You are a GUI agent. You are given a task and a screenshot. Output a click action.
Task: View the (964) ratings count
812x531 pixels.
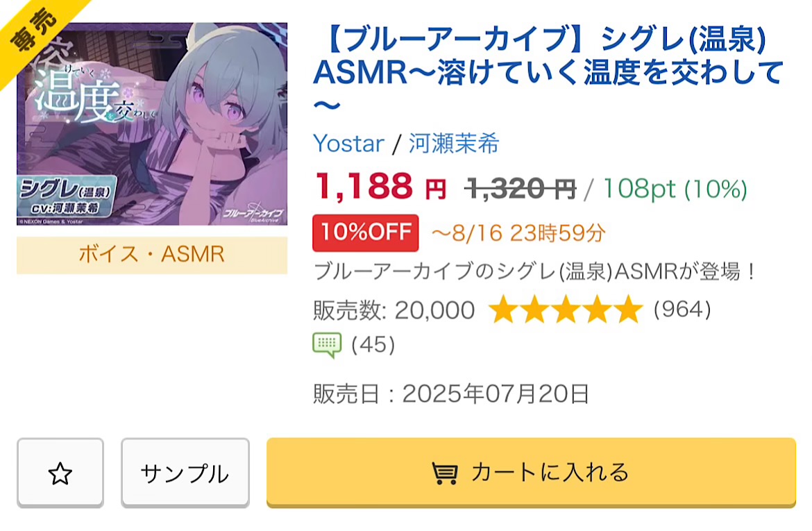tap(682, 310)
